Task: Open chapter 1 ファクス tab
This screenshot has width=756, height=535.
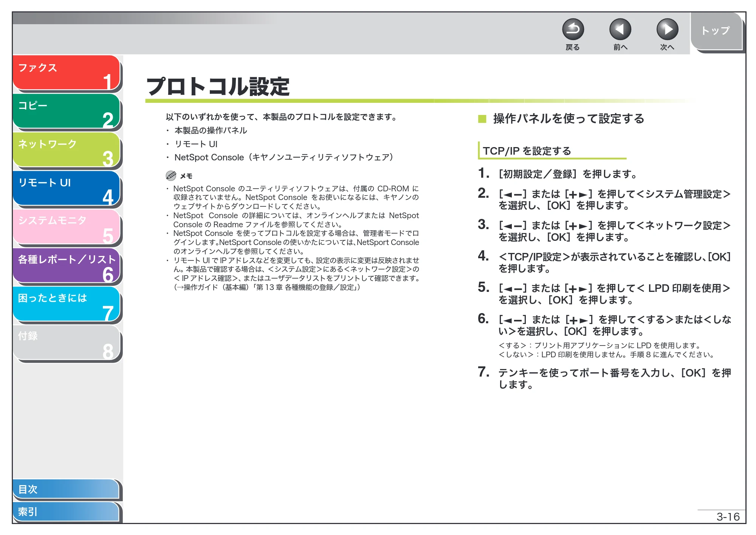Action: [66, 73]
